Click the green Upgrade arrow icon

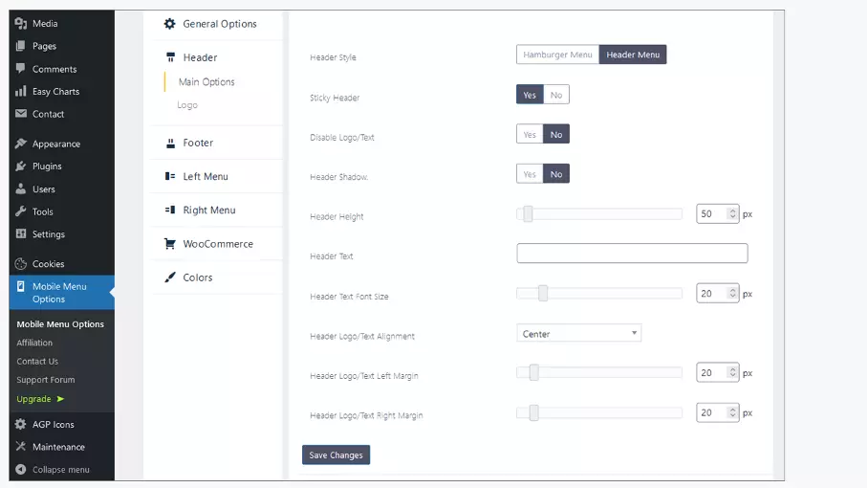click(x=60, y=399)
